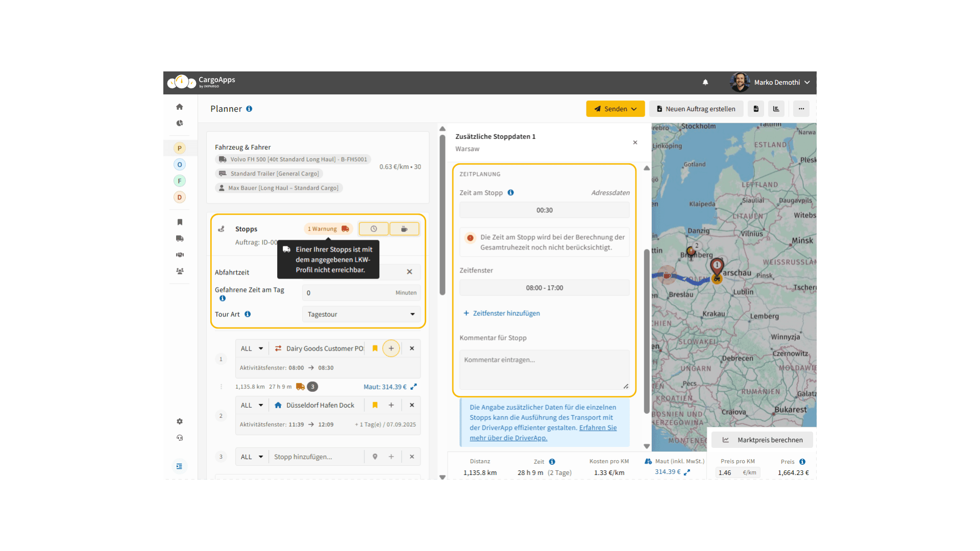
Task: Select the O module in sidebar
Action: [x=180, y=164]
